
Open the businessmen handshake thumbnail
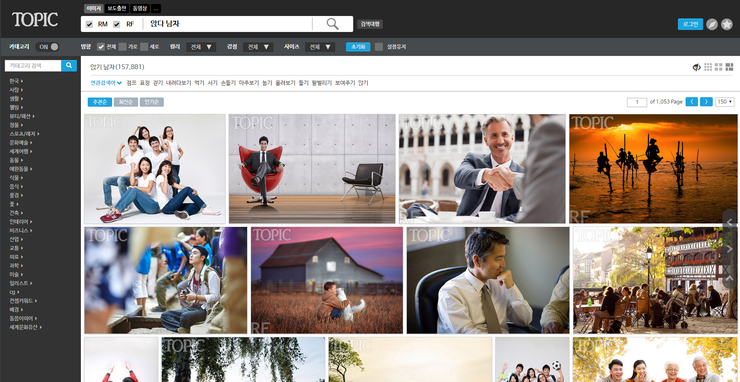click(x=482, y=169)
